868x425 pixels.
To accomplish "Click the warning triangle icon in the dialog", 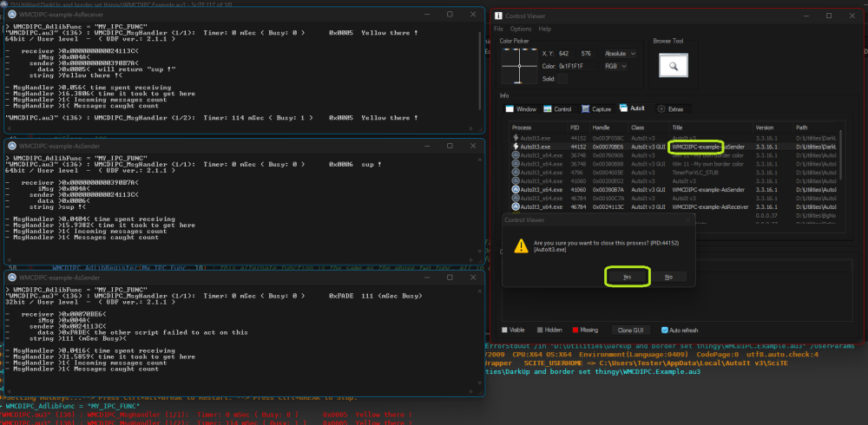I will pos(521,246).
